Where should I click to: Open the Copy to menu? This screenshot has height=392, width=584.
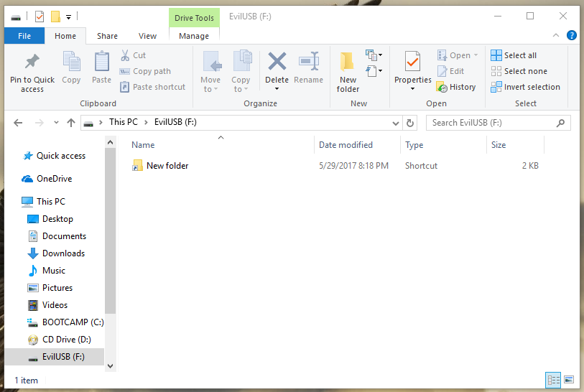241,72
